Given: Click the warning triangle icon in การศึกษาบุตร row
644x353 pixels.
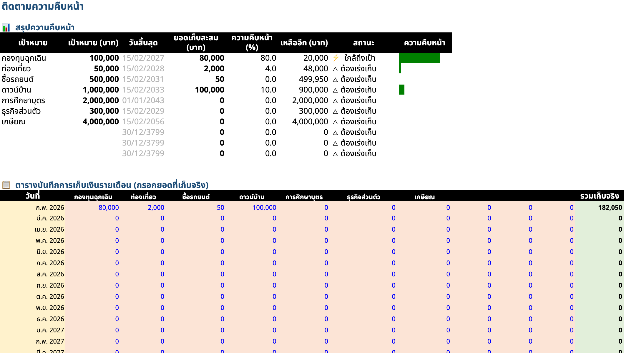Looking at the screenshot, I should tap(335, 101).
